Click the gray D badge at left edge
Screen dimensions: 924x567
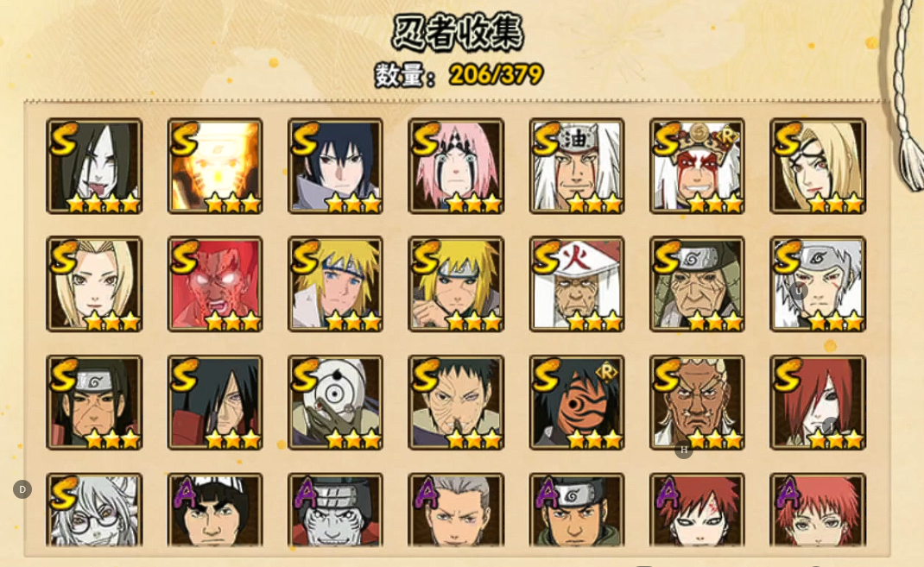coord(22,489)
